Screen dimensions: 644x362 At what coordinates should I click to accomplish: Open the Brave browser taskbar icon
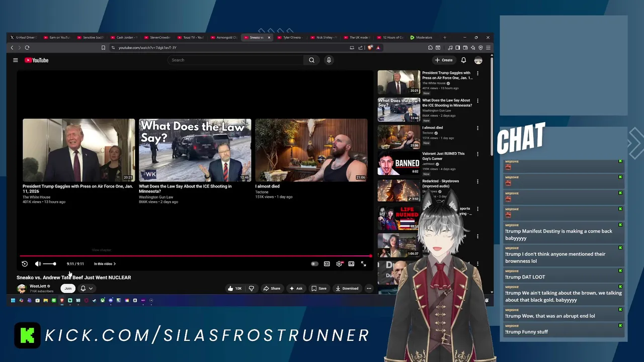(62, 301)
